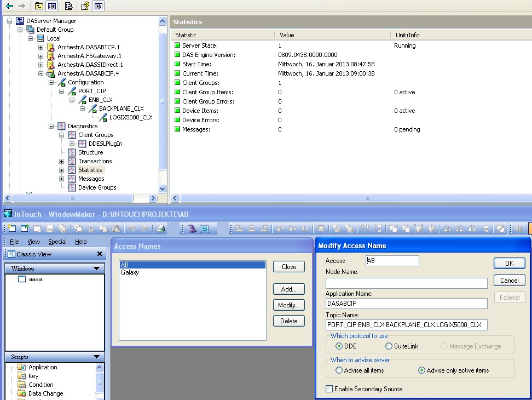Click the Help properties icon with question mark
This screenshot has width=532, height=400.
tap(85, 6)
